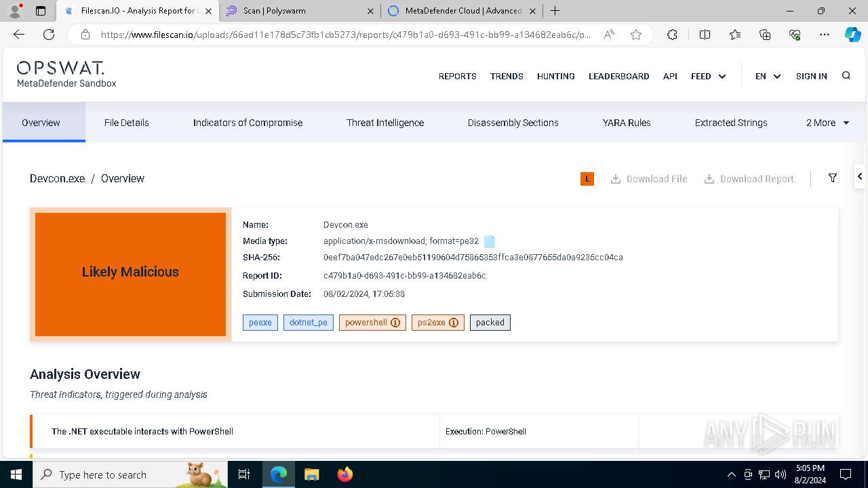Open the File Details tab
The height and width of the screenshot is (488, 868).
point(127,123)
